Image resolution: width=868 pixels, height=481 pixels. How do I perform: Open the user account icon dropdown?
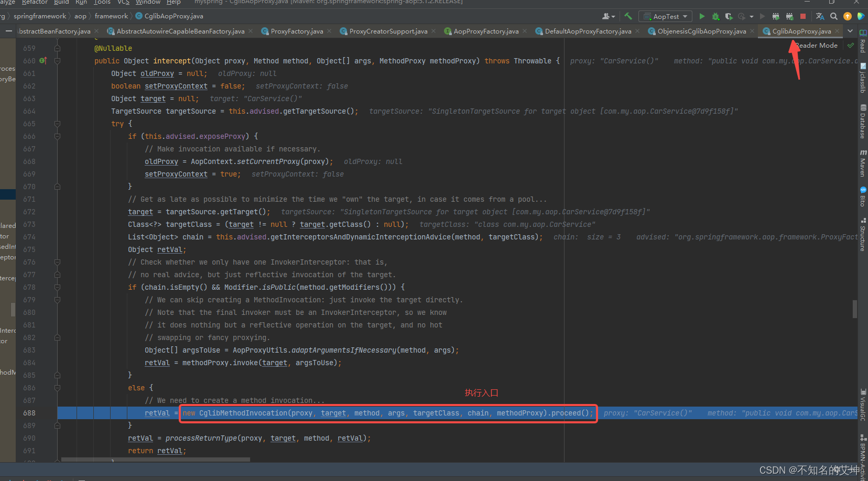tap(608, 16)
